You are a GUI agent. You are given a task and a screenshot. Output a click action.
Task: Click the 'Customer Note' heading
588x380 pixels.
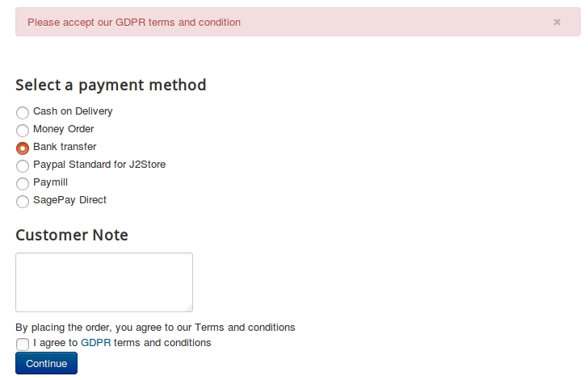(72, 235)
